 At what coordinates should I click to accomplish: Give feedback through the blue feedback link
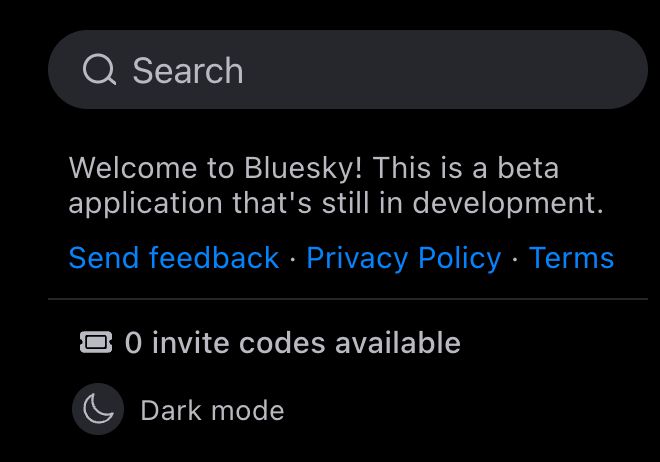click(x=173, y=258)
